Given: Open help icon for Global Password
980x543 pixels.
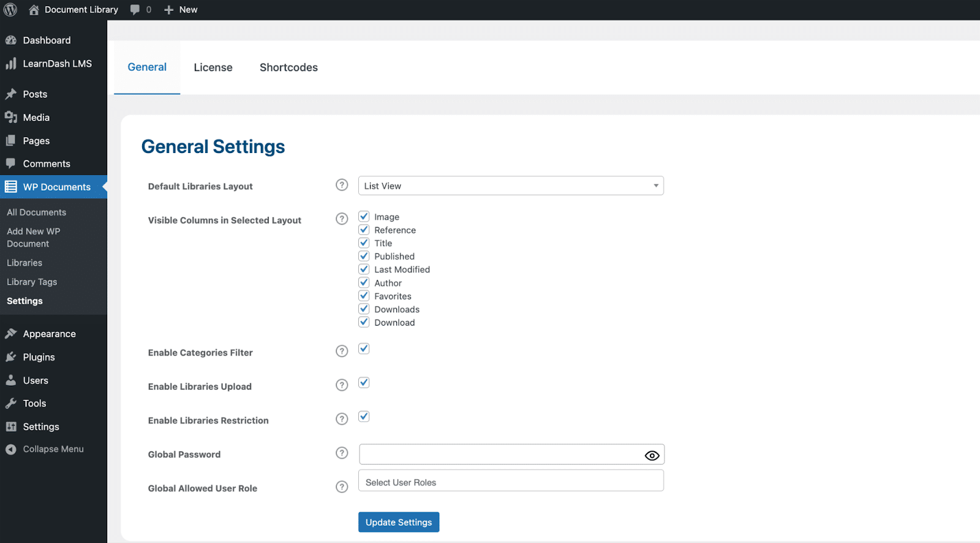Looking at the screenshot, I should point(342,453).
